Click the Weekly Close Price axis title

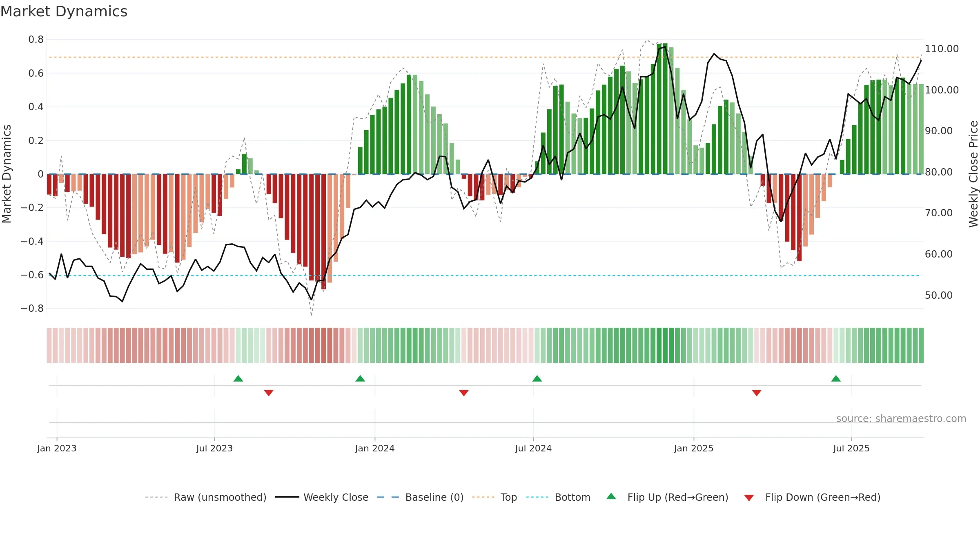click(x=973, y=174)
